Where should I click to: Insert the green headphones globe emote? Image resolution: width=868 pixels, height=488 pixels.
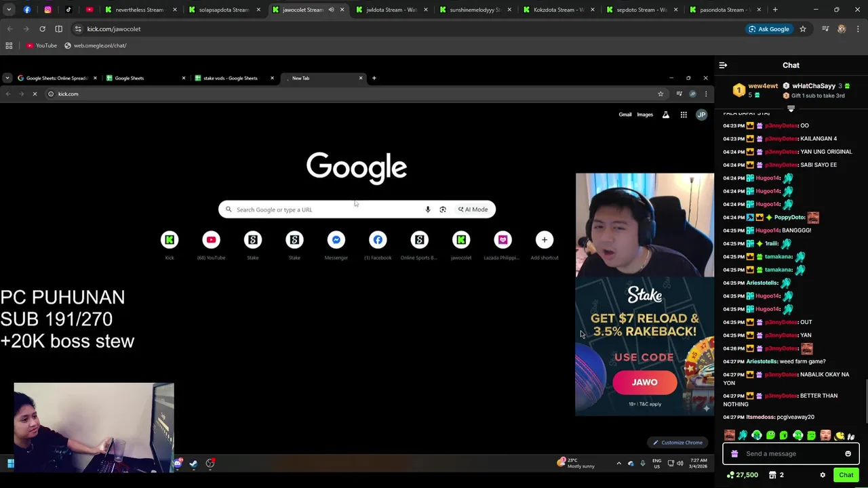click(x=757, y=435)
